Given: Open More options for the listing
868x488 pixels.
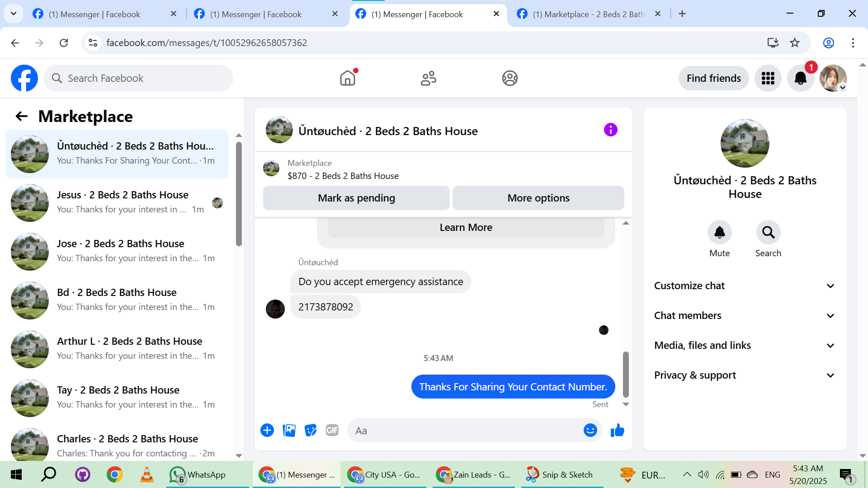Looking at the screenshot, I should point(538,198).
